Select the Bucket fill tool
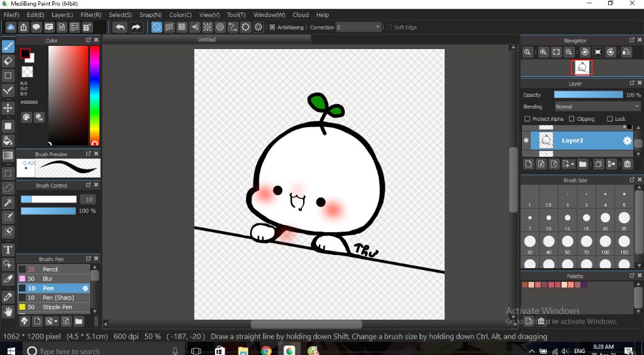This screenshot has height=355, width=644. pos(8,140)
